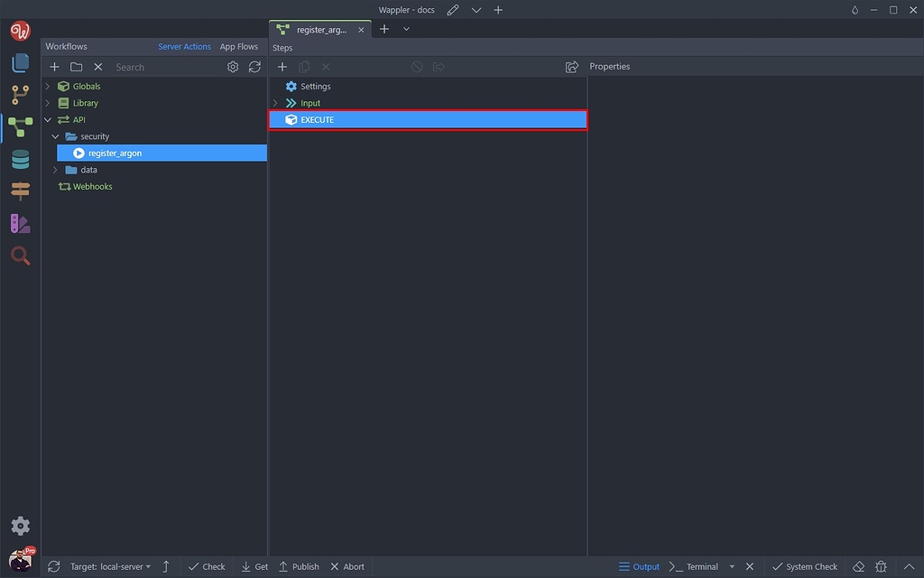Open the Styles manager in the sidebar
This screenshot has height=578, width=924.
20,223
